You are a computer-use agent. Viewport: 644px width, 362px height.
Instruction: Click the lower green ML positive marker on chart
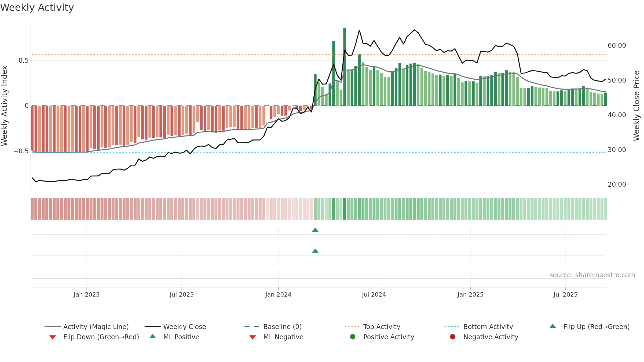315,251
